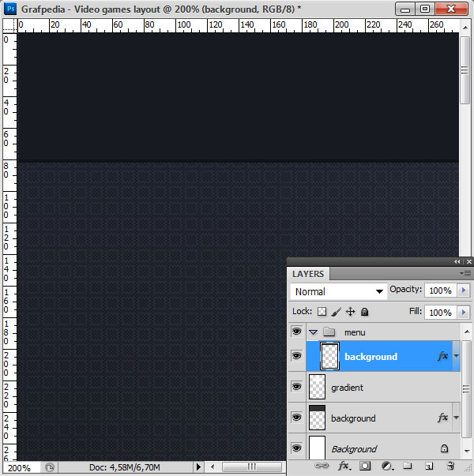Hide the gradient layer

(x=296, y=387)
